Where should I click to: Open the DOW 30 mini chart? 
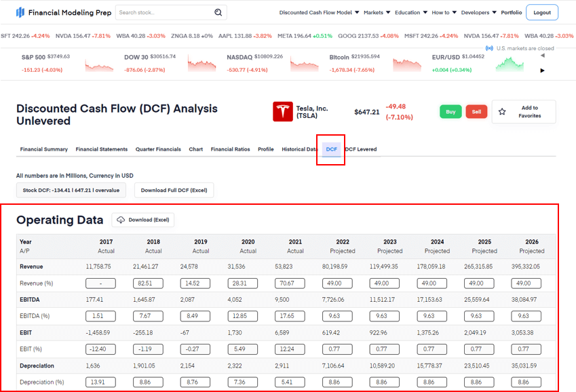(x=201, y=64)
